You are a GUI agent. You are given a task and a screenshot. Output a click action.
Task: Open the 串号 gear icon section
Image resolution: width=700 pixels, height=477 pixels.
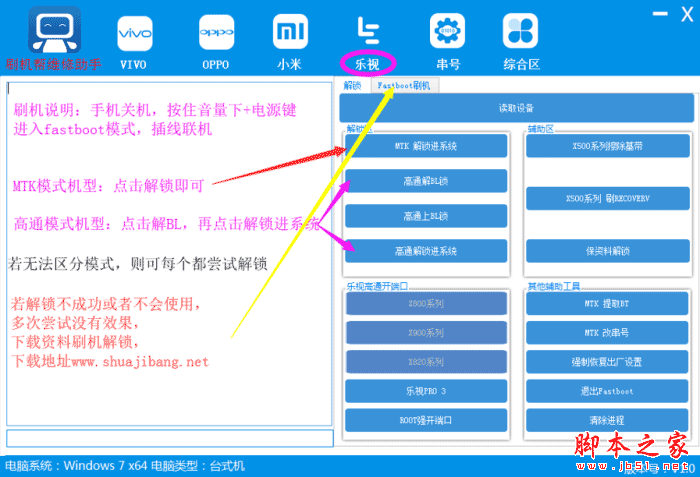[x=447, y=31]
